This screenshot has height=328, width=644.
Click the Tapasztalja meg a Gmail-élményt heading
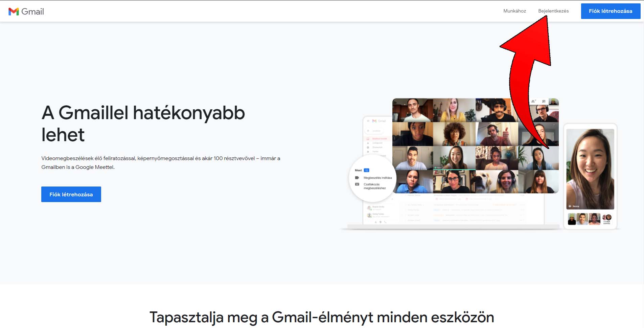coord(322,318)
